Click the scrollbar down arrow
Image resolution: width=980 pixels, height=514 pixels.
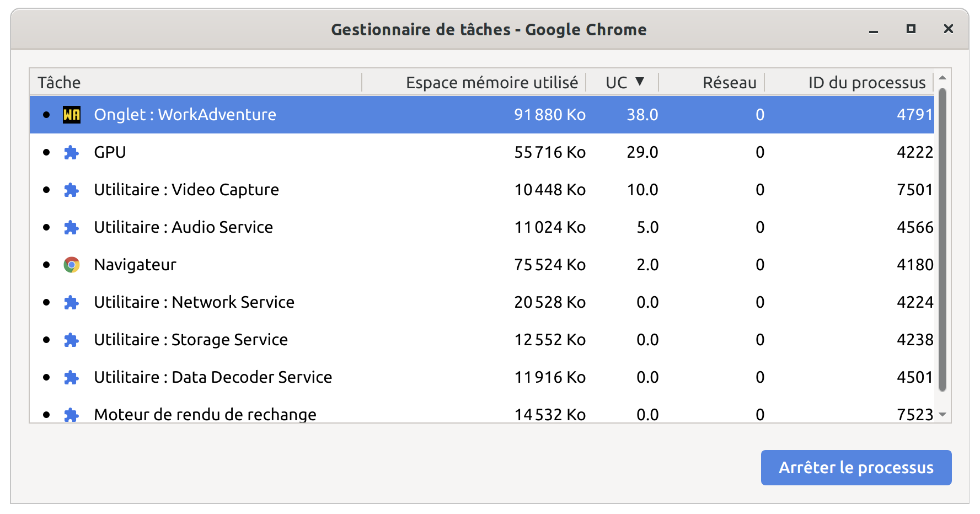tap(943, 414)
